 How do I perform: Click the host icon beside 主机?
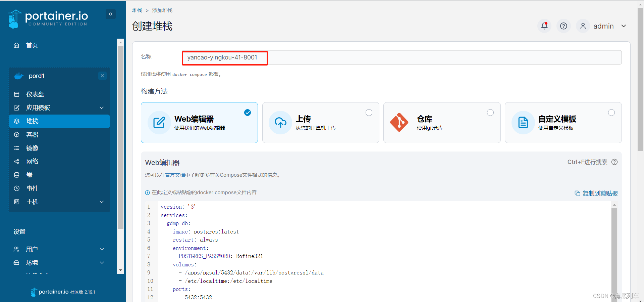click(16, 202)
